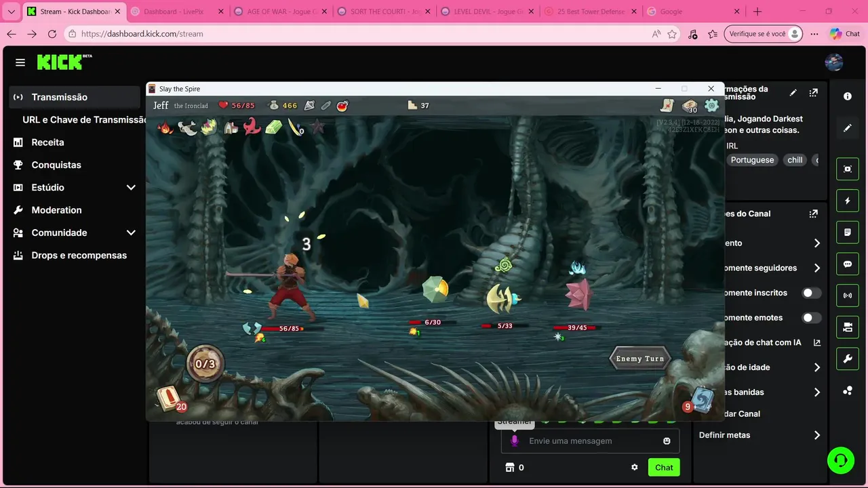Open chat settings gear
The height and width of the screenshot is (488, 868).
tap(634, 467)
